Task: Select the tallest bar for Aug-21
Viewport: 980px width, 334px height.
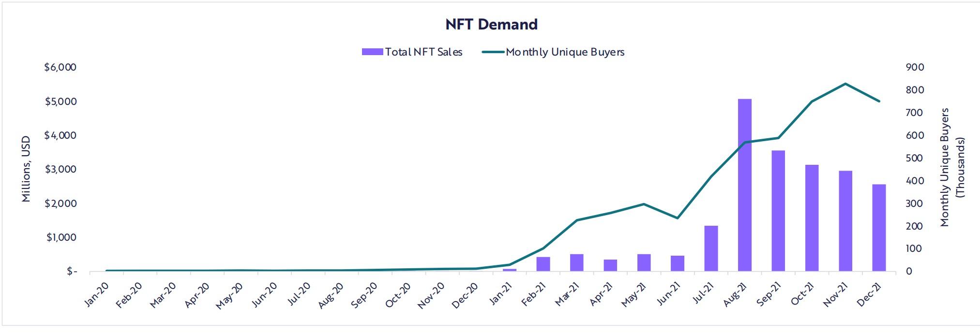Action: 744,185
